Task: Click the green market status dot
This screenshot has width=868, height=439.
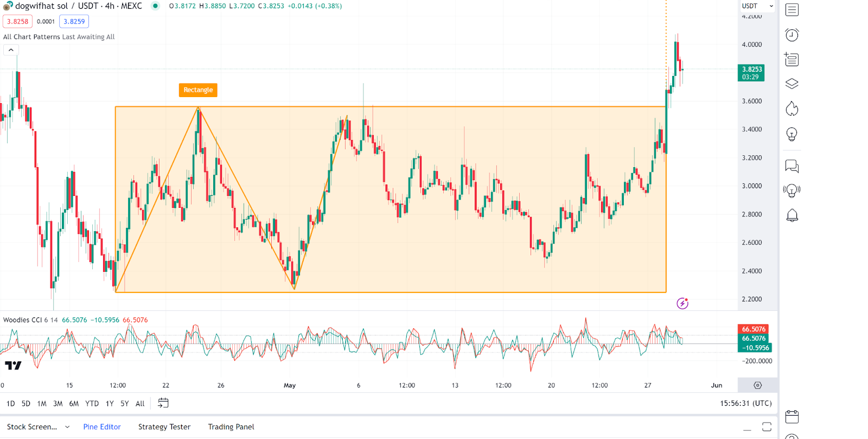Action: pos(155,6)
